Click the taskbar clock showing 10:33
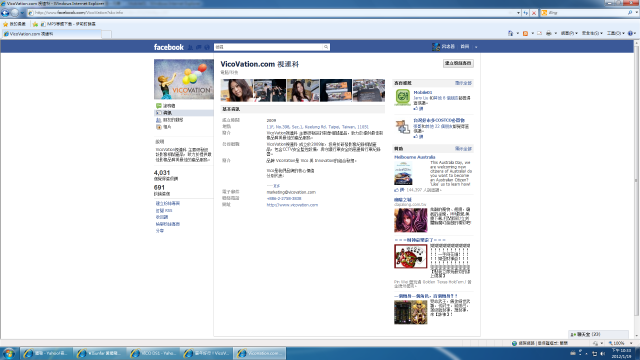The height and width of the screenshot is (360, 640). coord(621,353)
